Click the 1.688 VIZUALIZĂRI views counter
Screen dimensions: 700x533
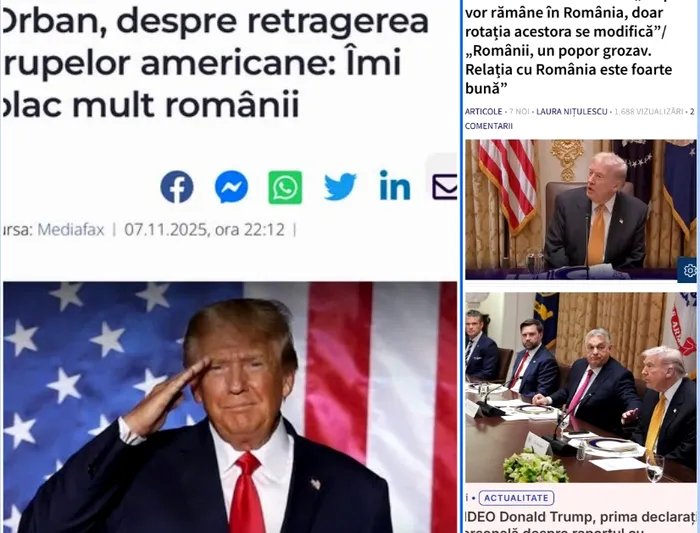click(x=648, y=112)
